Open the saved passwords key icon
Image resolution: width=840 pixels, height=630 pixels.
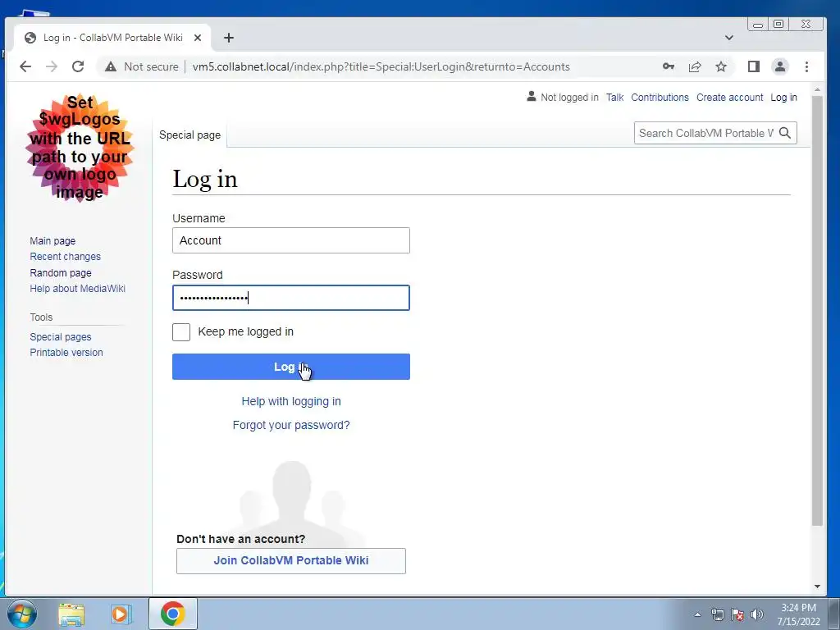pos(668,66)
